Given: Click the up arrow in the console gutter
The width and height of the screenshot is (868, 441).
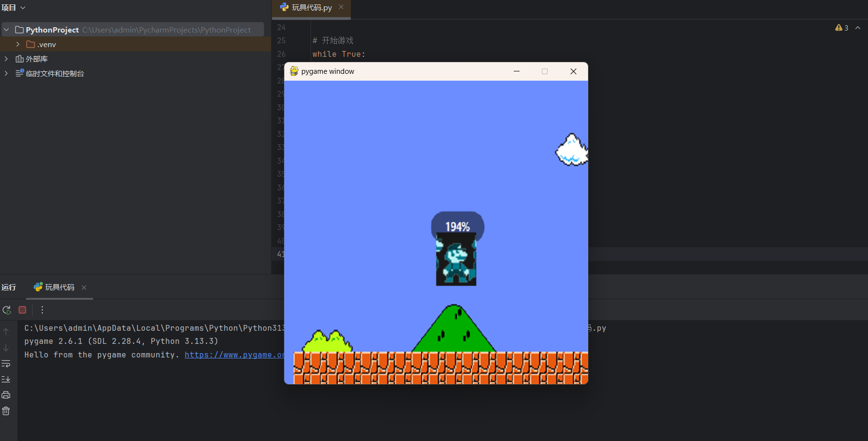Looking at the screenshot, I should click(x=6, y=332).
